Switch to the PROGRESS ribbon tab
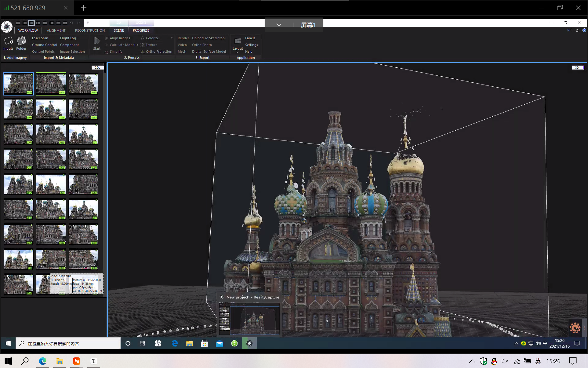The image size is (588, 368). coord(141,30)
